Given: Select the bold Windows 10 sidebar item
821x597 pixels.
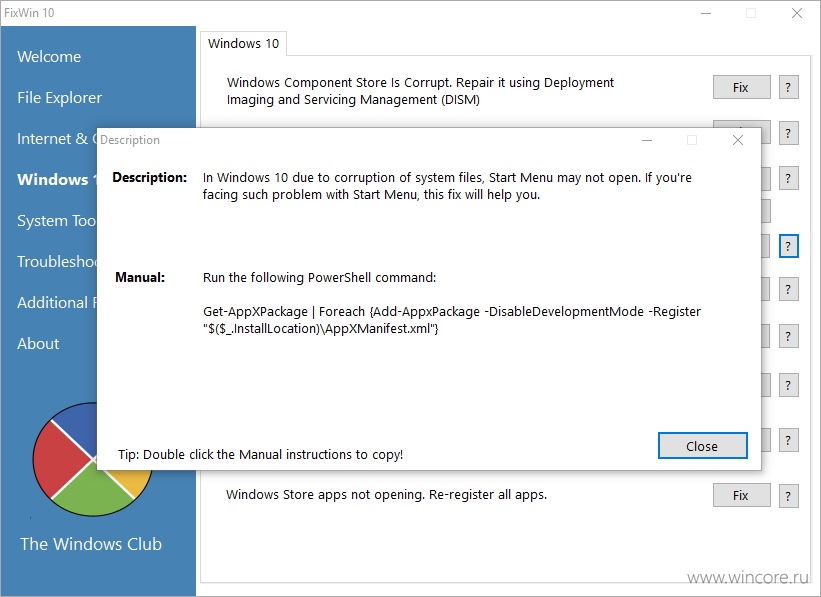Looking at the screenshot, I should (x=57, y=180).
